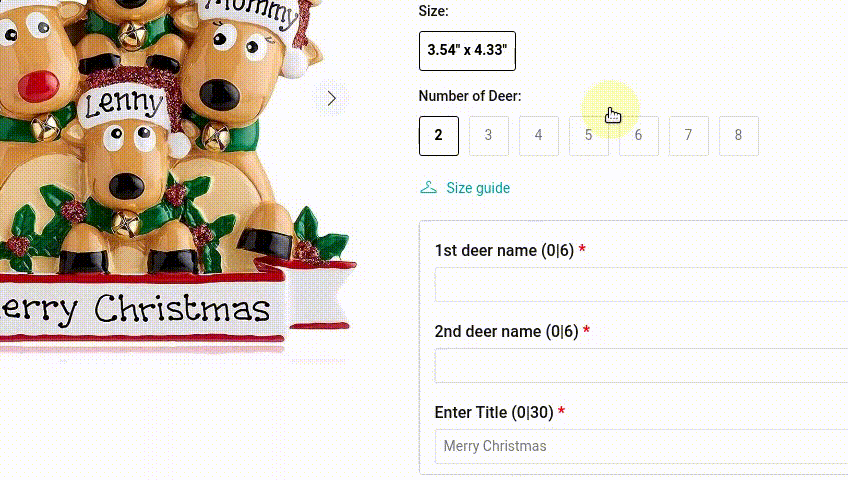Select the 6 deer option
The image size is (848, 480).
click(639, 136)
